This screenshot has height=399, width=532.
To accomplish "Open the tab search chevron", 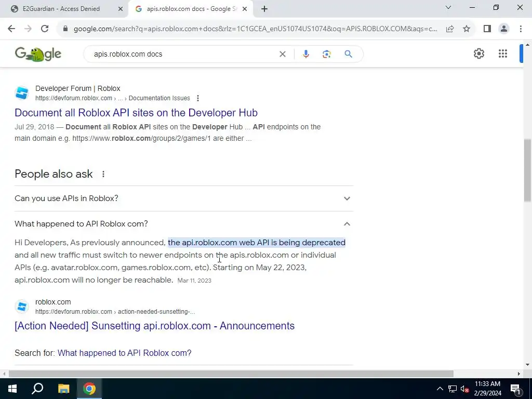I will tap(448, 7).
